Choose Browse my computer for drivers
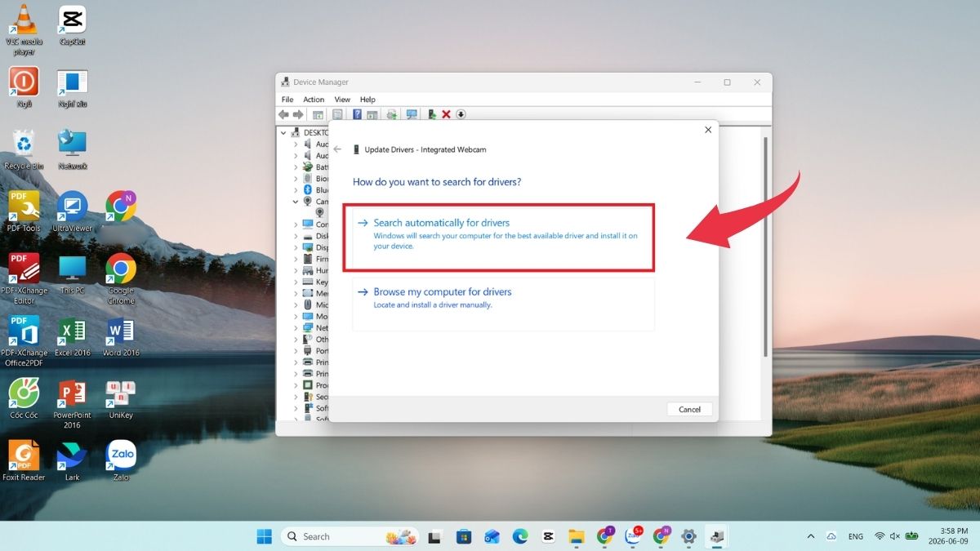Screen dimensions: 980x551 [x=503, y=304]
